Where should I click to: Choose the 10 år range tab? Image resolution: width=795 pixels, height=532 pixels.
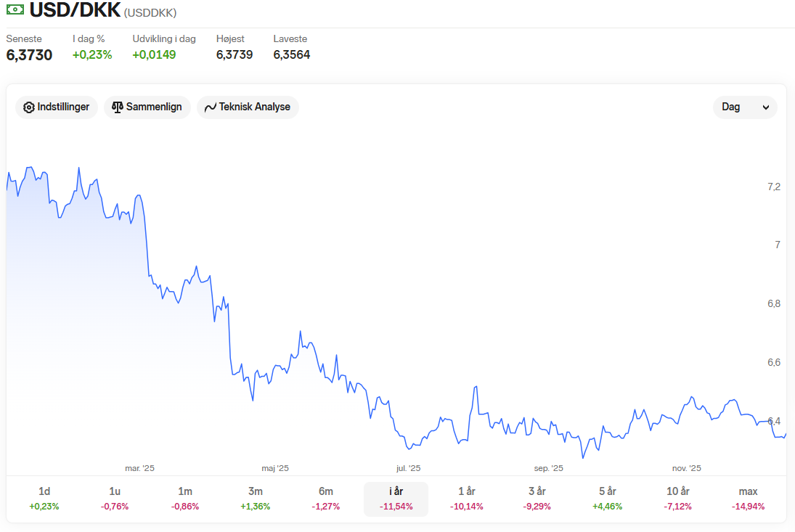point(678,499)
